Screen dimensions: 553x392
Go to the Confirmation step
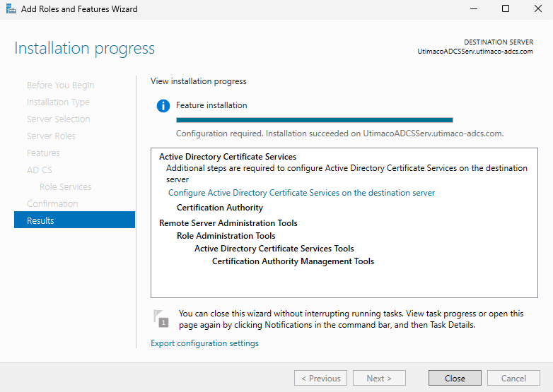52,203
